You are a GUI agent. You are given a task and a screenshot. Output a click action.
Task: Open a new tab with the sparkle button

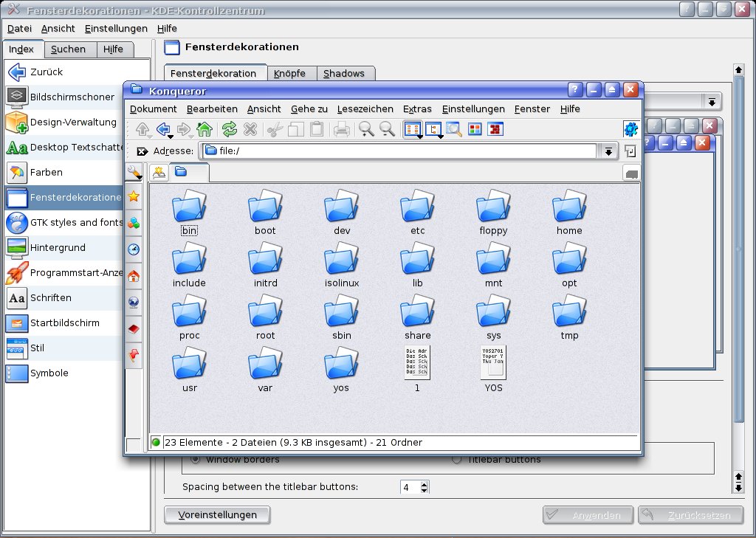[159, 172]
